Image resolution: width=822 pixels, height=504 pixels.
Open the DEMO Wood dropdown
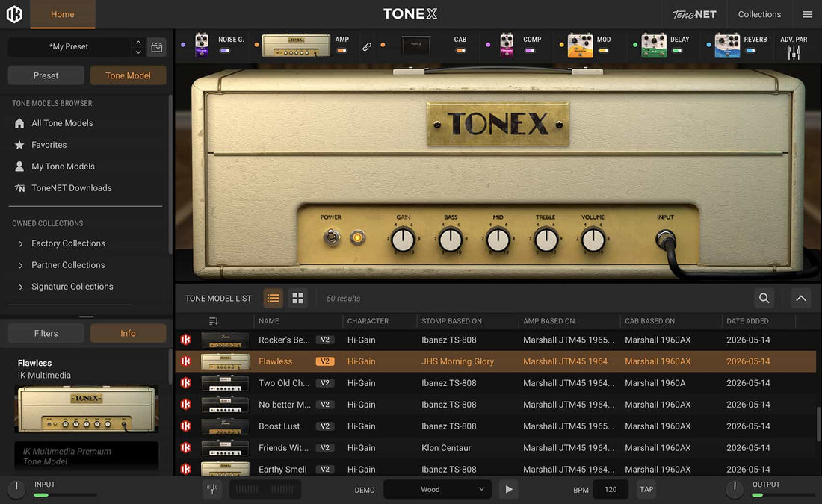coord(438,489)
